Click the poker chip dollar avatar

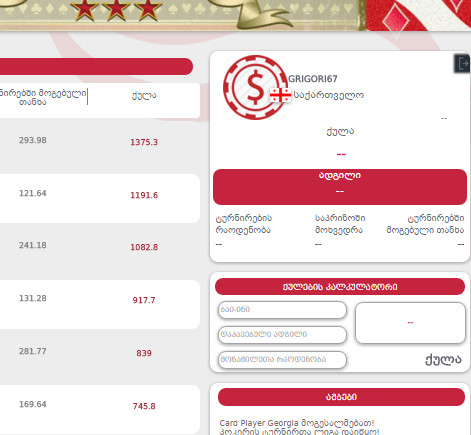coord(255,87)
